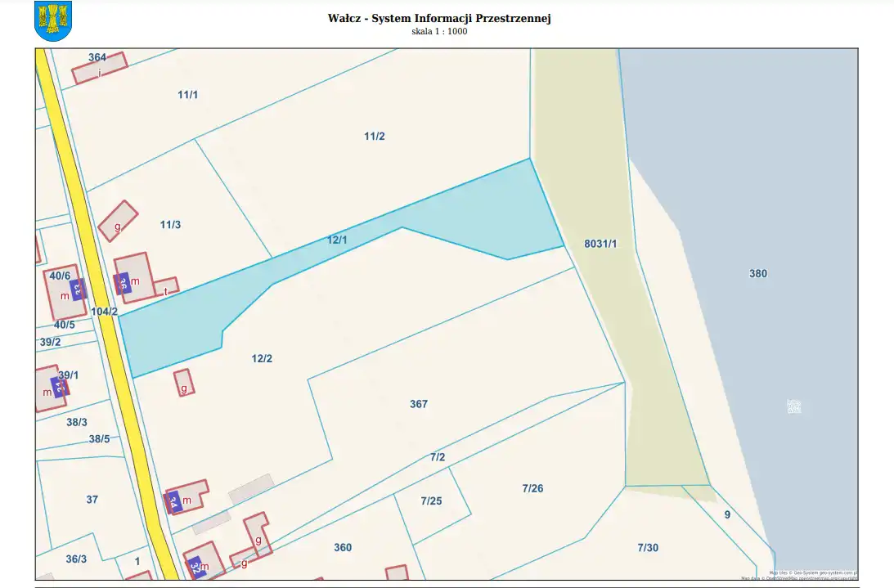Click the blue house number 32 marker
Image resolution: width=894 pixels, height=588 pixels.
click(x=195, y=567)
